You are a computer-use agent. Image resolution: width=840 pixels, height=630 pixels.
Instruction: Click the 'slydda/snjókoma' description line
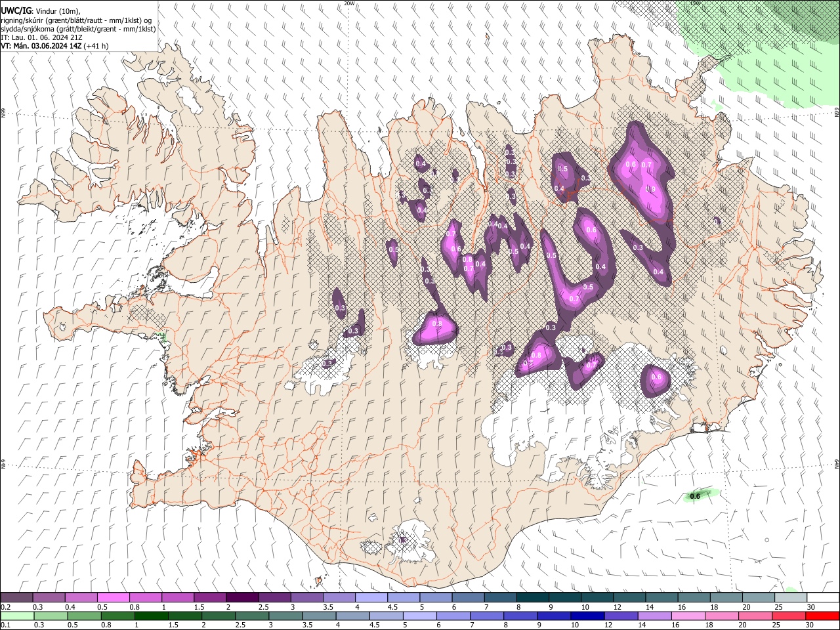click(x=78, y=29)
